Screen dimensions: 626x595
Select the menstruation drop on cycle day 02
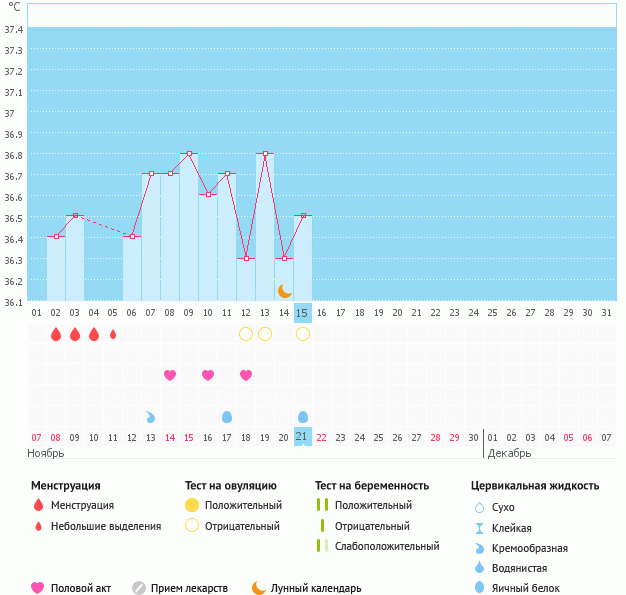pos(56,334)
